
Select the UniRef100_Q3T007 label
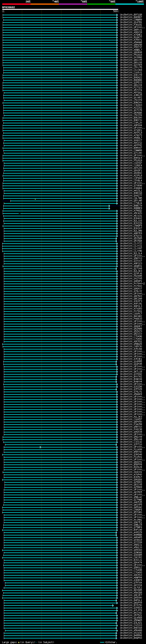[x=131, y=261]
